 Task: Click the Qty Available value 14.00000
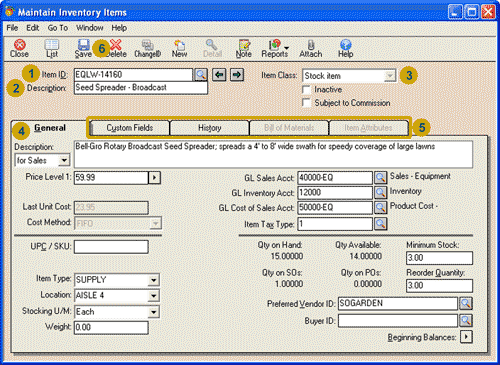coord(365,256)
